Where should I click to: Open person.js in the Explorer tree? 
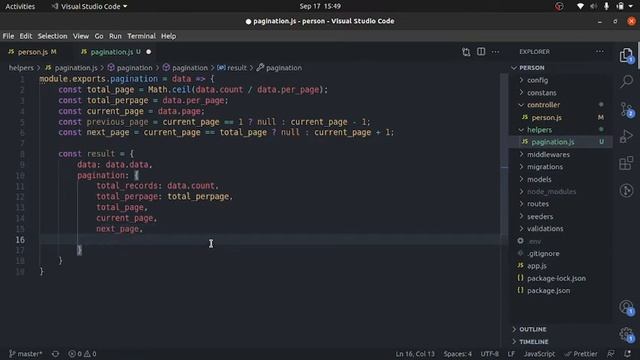click(561, 118)
